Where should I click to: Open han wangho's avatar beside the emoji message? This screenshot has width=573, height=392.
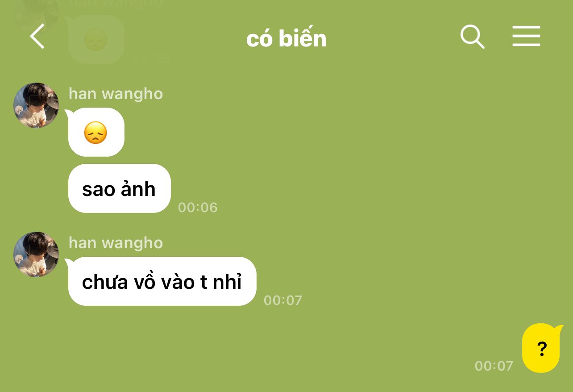click(x=36, y=105)
